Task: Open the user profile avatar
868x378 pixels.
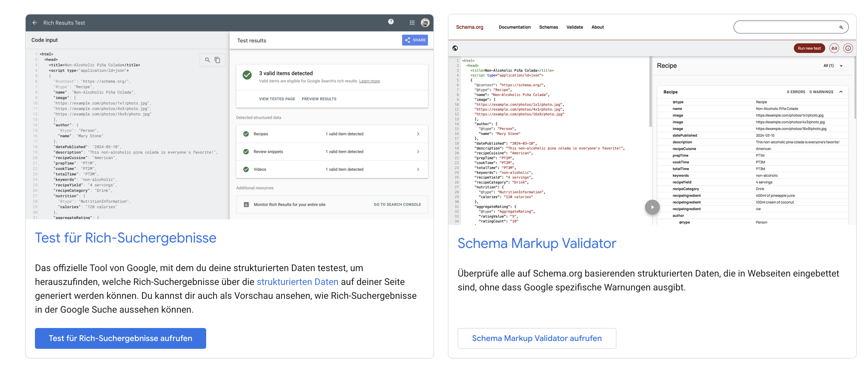Action: (425, 23)
